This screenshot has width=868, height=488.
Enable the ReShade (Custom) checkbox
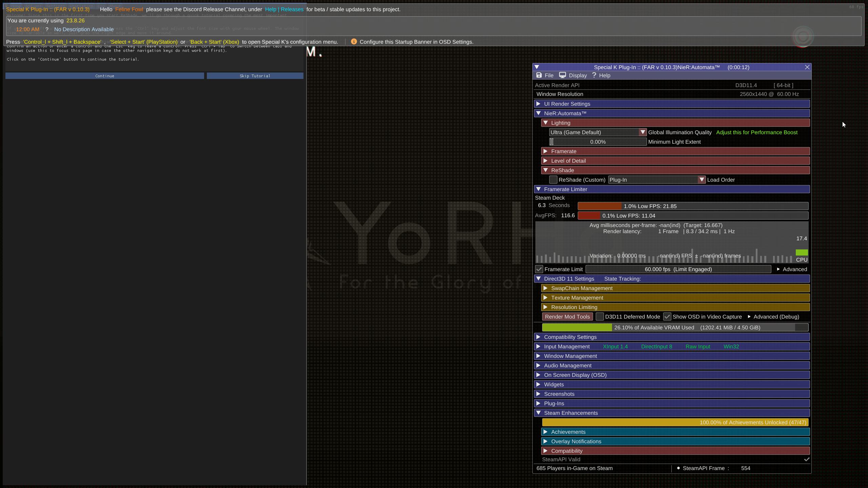[x=553, y=180]
